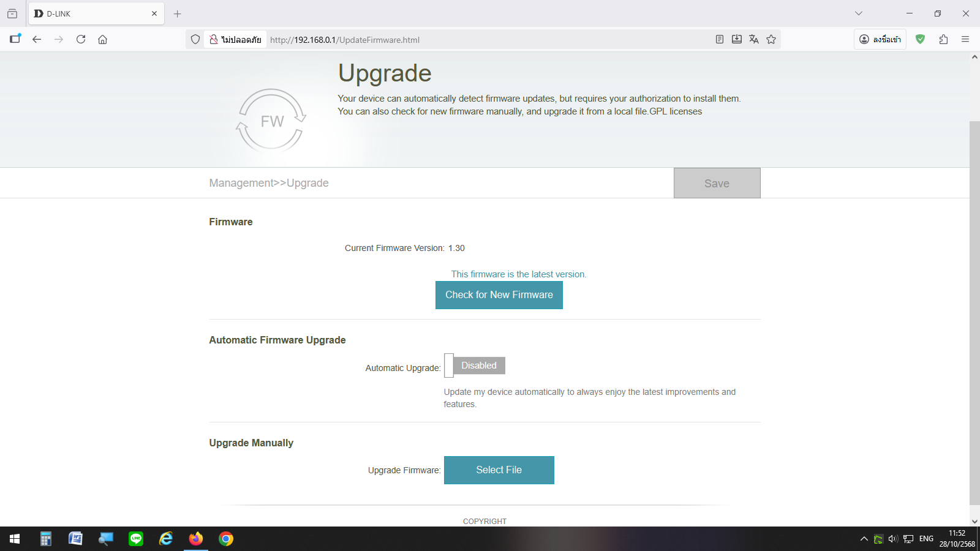Open the Firefox extensions puzzle icon
Image resolution: width=980 pixels, height=551 pixels.
943,39
